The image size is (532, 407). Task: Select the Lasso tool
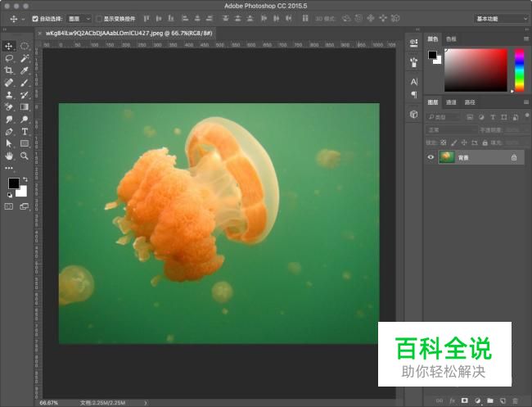[9, 58]
